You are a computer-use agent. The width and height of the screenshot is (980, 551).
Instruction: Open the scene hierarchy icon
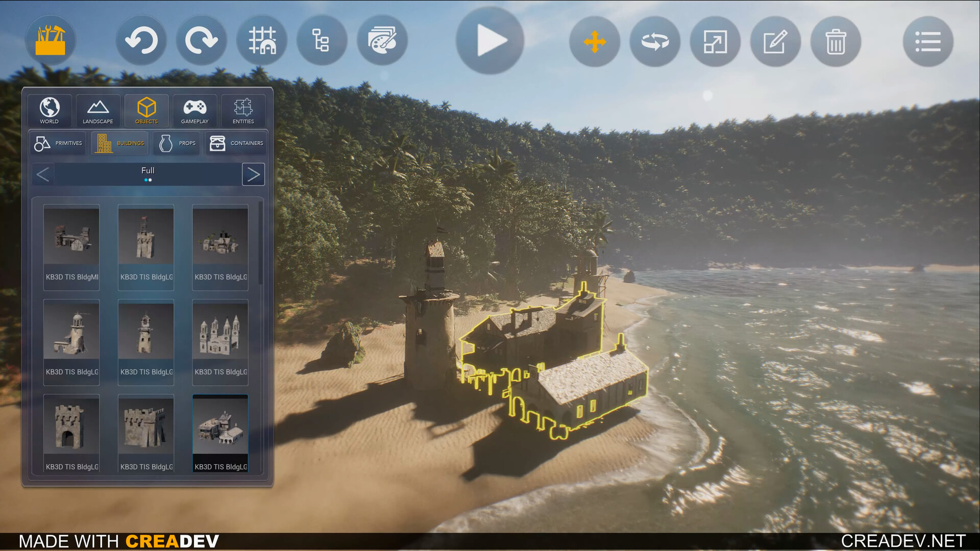[322, 40]
